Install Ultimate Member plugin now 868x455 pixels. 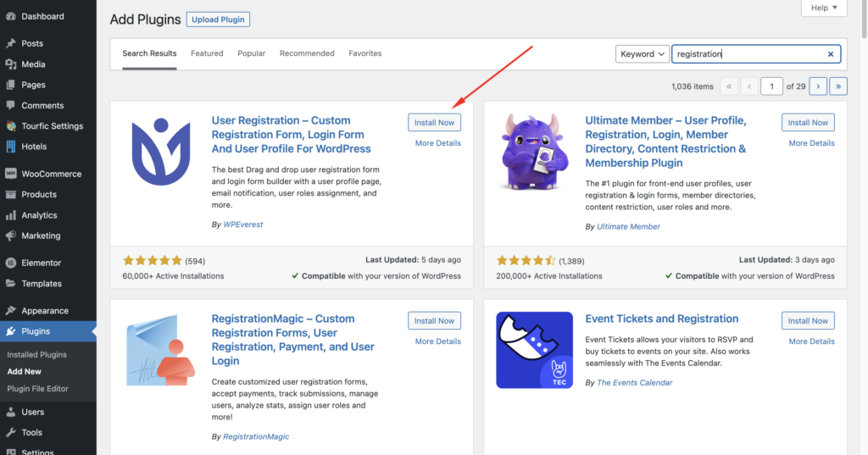click(x=808, y=122)
